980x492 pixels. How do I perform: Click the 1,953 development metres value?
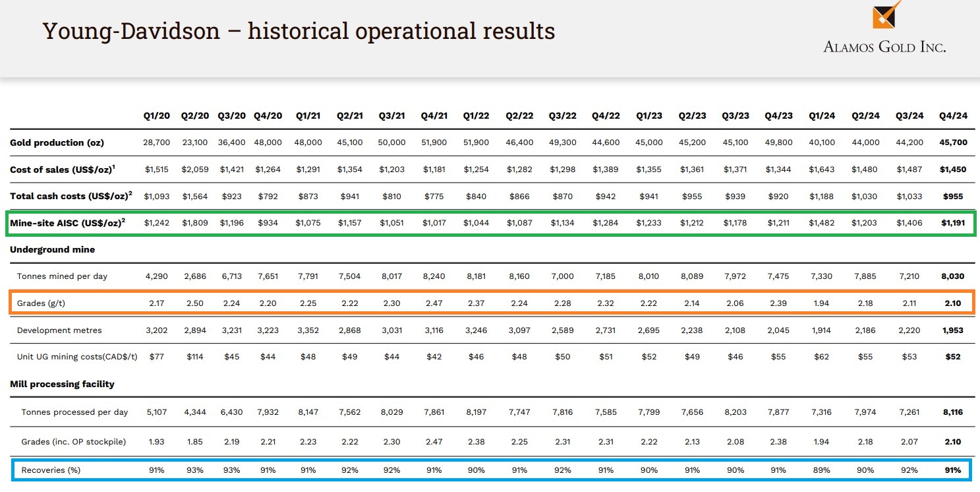click(x=954, y=330)
